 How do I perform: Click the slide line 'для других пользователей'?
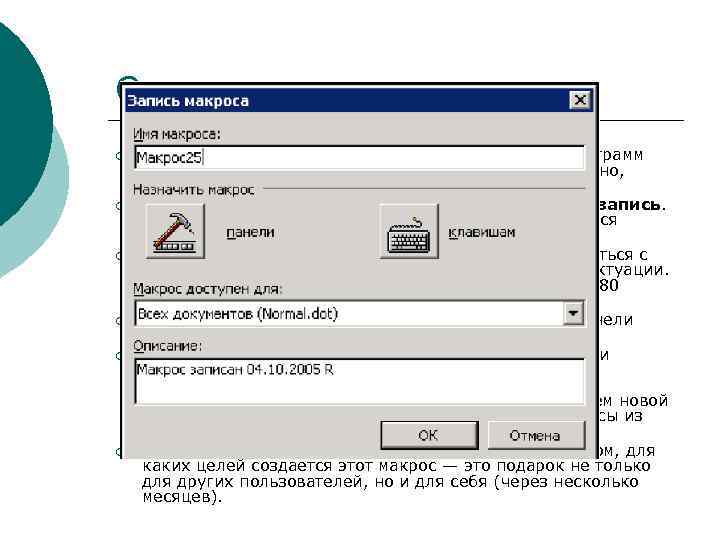254,482
